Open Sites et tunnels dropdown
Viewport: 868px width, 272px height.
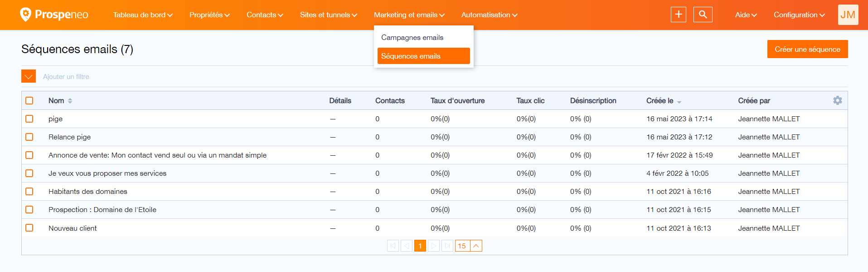tap(328, 15)
